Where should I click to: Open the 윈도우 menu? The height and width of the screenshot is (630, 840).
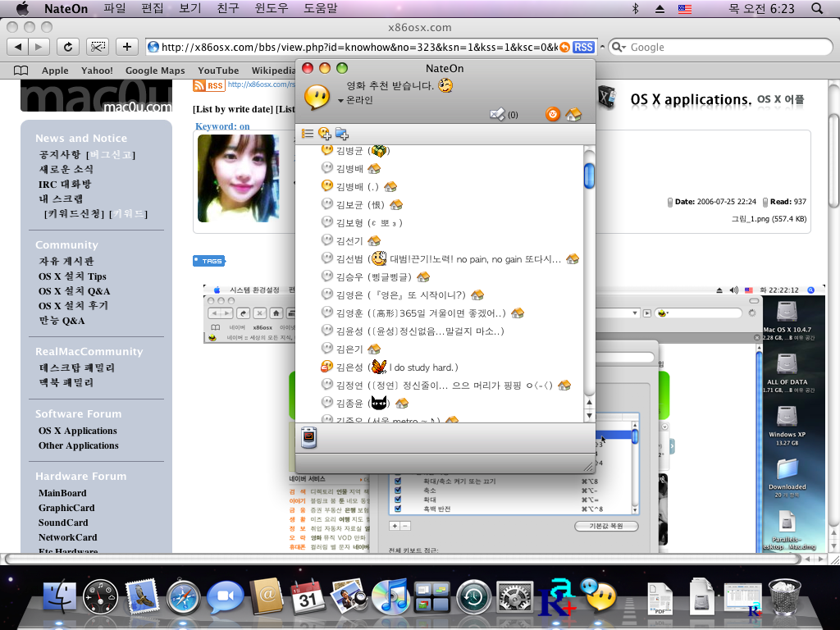coord(271,8)
